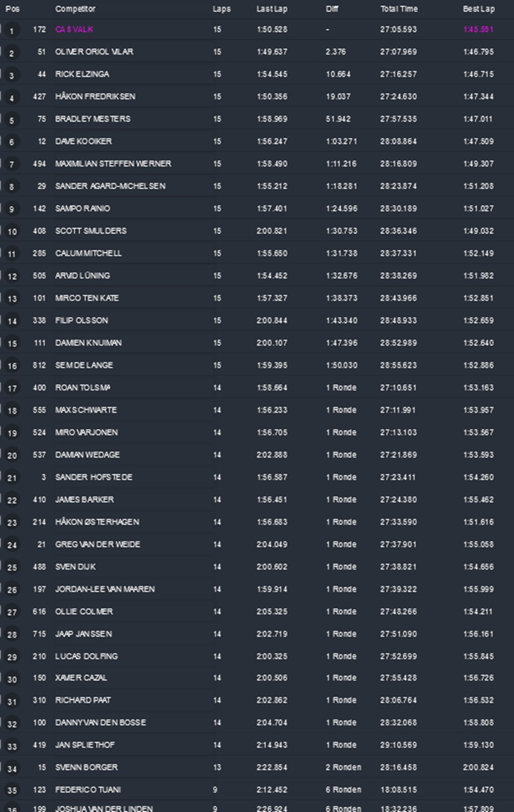The image size is (514, 812).
Task: Click Federico Tuani's '6 Ronden' diff
Action: pos(343,789)
